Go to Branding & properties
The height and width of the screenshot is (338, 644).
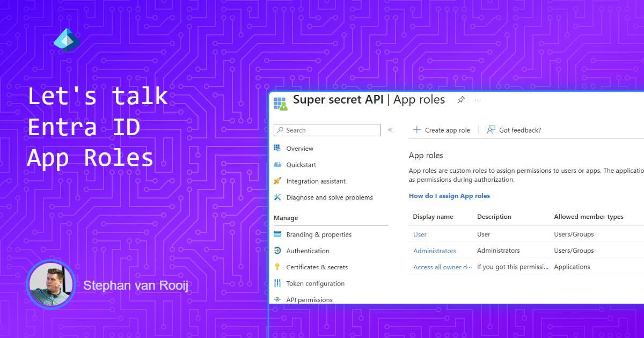[319, 234]
